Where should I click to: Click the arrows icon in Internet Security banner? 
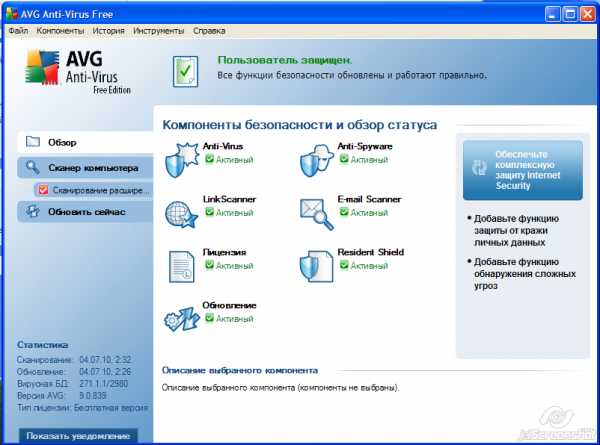point(479,168)
